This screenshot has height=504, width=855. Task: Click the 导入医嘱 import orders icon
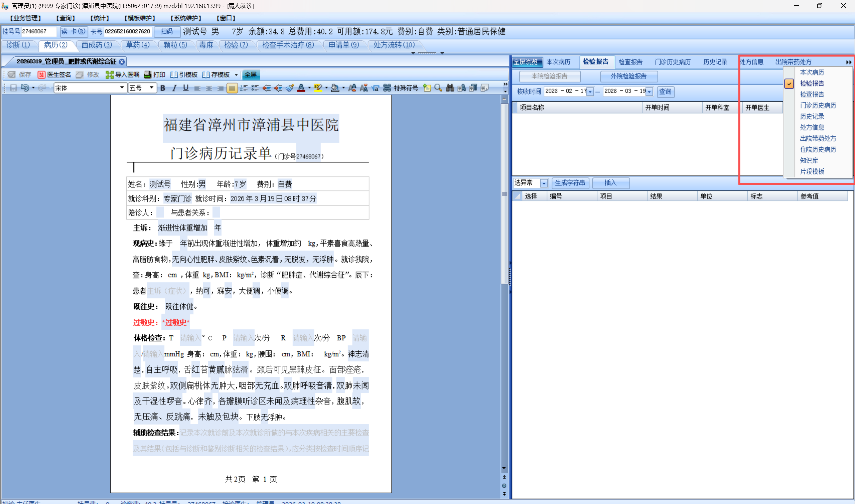click(109, 75)
